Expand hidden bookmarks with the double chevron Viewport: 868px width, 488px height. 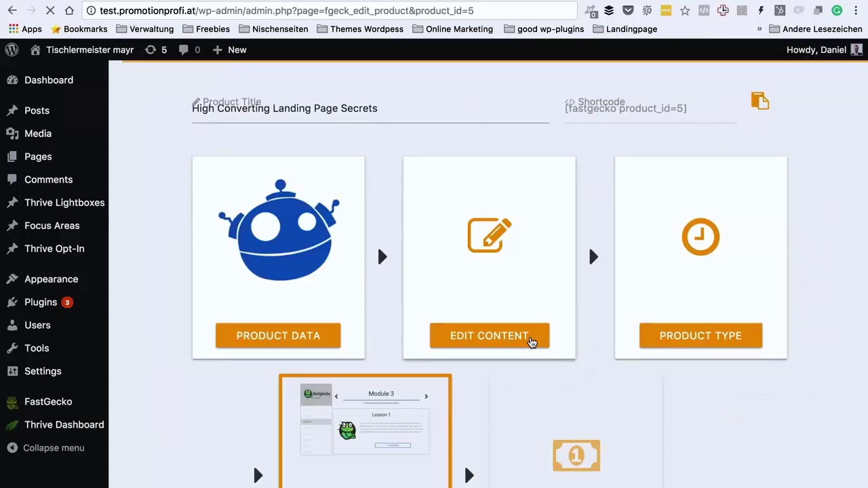point(759,29)
